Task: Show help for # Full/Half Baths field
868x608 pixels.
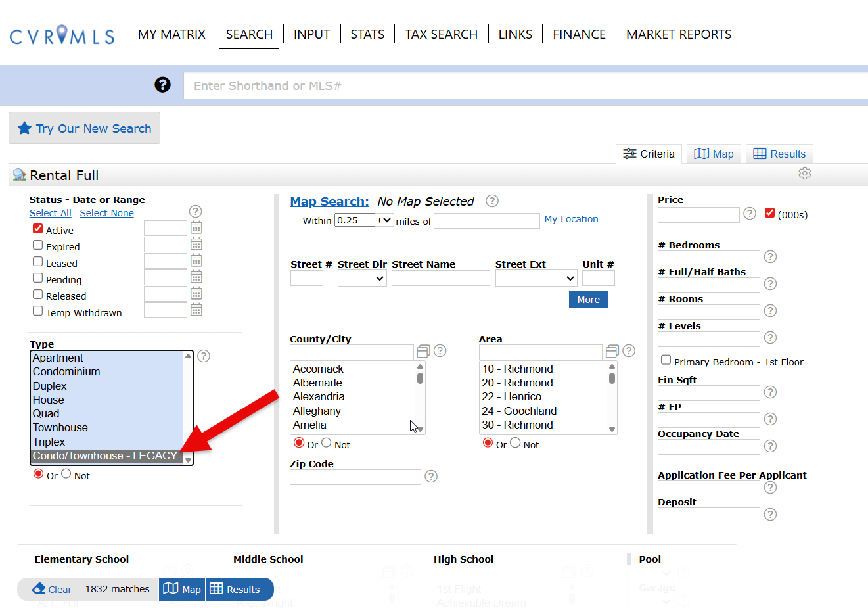Action: point(771,284)
